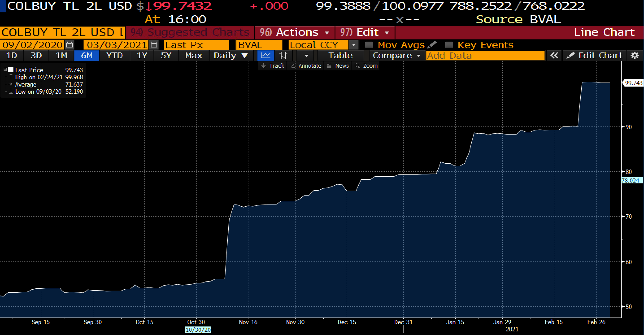Click the Last Px field

[x=196, y=45]
